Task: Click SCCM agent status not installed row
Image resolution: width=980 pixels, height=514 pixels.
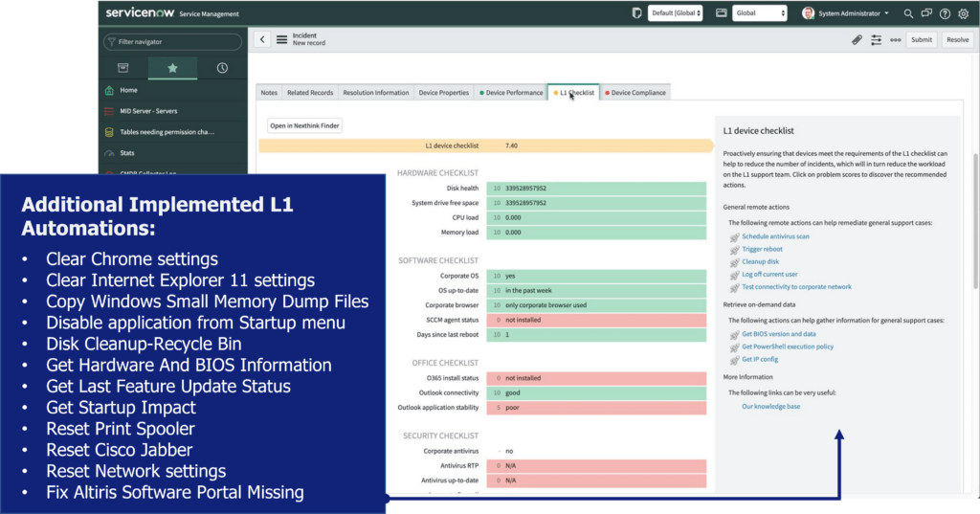Action: point(596,320)
